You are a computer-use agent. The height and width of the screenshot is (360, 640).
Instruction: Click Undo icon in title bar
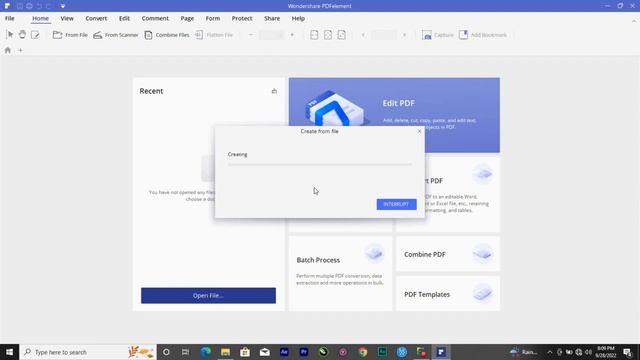(39, 6)
